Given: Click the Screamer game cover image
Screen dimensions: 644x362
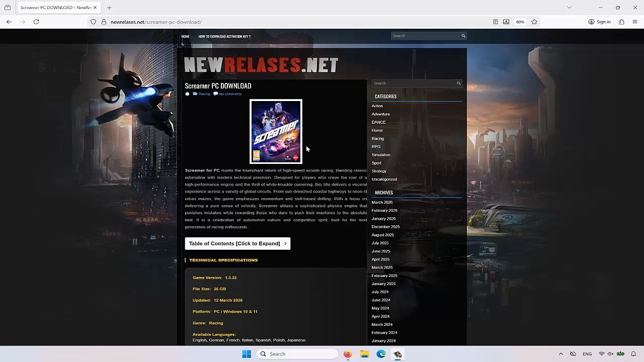Looking at the screenshot, I should (x=276, y=131).
